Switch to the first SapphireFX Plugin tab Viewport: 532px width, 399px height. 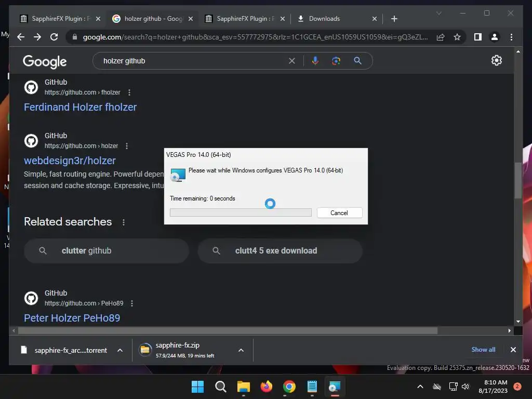click(x=60, y=19)
